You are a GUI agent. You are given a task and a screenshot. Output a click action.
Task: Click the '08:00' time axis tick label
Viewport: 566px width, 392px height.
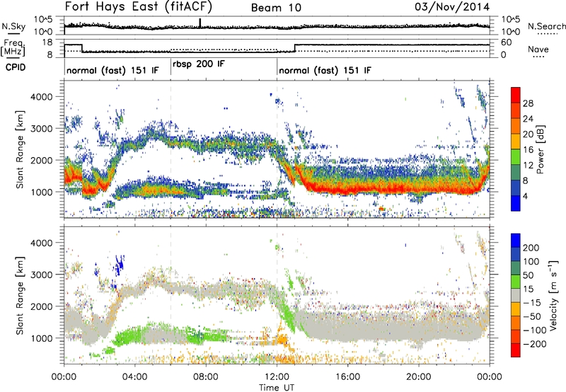206,377
